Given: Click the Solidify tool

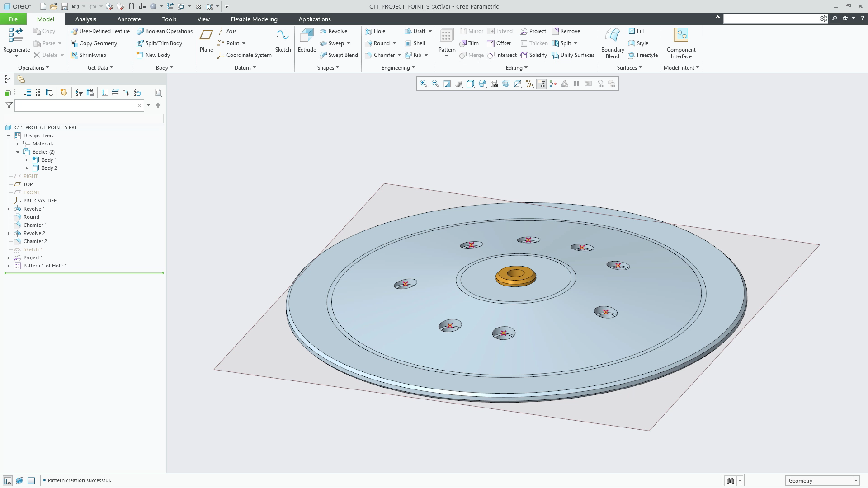Looking at the screenshot, I should tap(533, 55).
